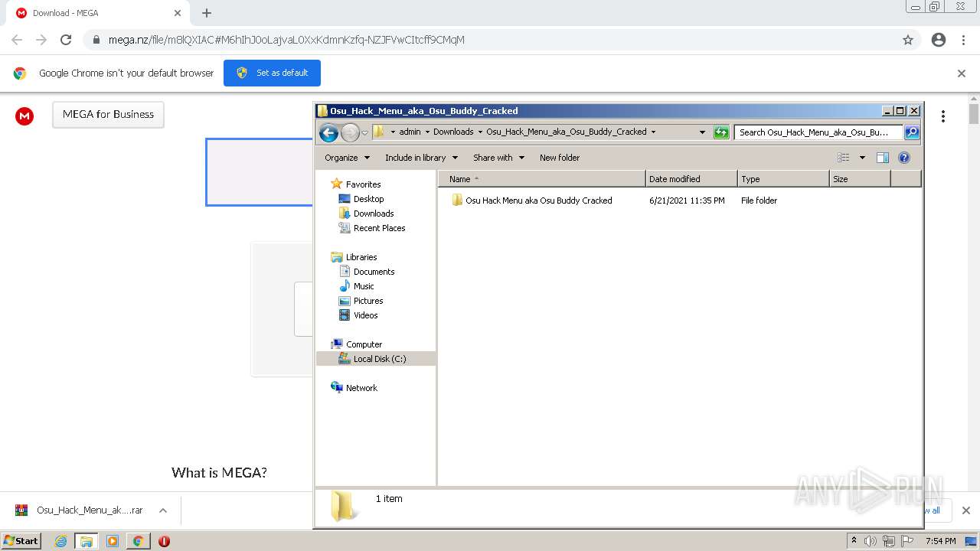Click the taskbar clock showing 7:54 PM
The image size is (980, 551).
coord(940,541)
